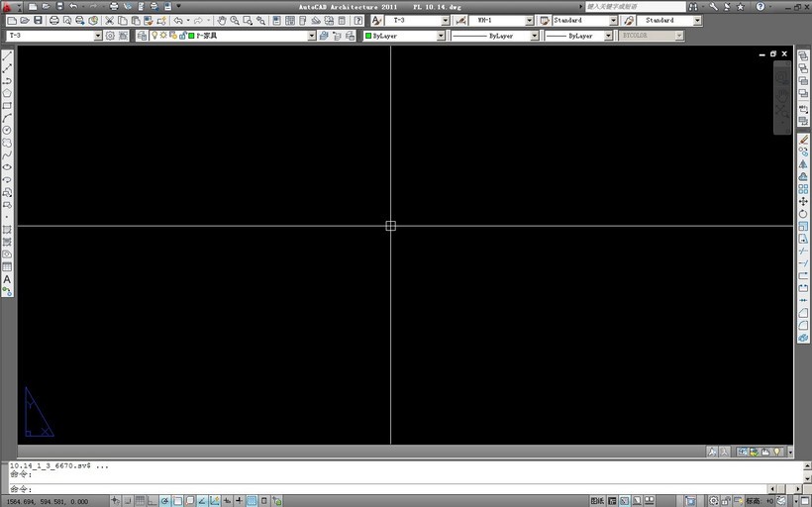The width and height of the screenshot is (812, 507).
Task: Toggle Ortho mode in status bar
Action: (x=152, y=500)
